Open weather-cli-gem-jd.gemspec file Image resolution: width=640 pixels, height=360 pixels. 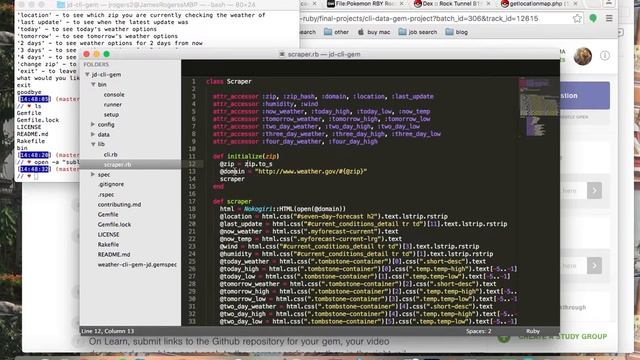(x=137, y=264)
